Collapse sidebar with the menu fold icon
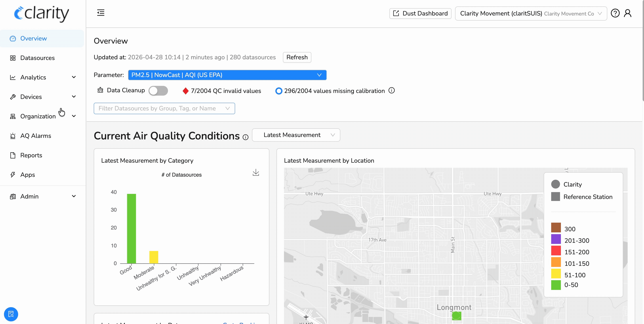644x324 pixels. pos(101,13)
